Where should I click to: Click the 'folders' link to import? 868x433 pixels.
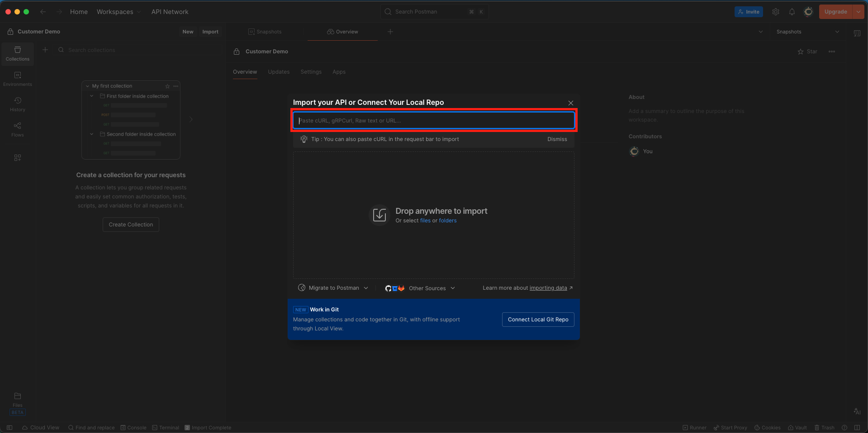pos(447,221)
